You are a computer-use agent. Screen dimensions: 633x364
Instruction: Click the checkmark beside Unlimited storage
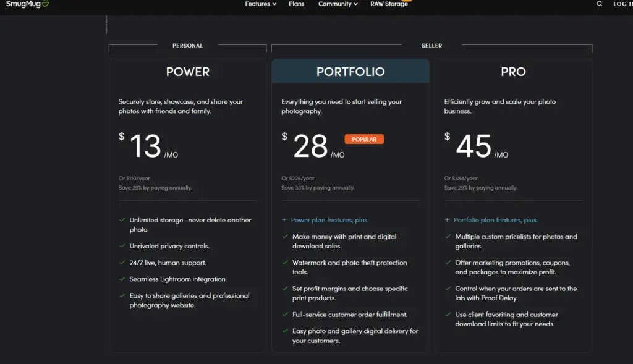click(122, 220)
